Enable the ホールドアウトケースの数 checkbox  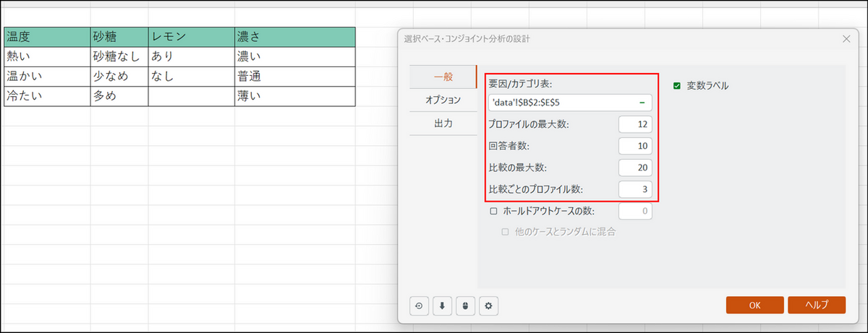(x=494, y=212)
